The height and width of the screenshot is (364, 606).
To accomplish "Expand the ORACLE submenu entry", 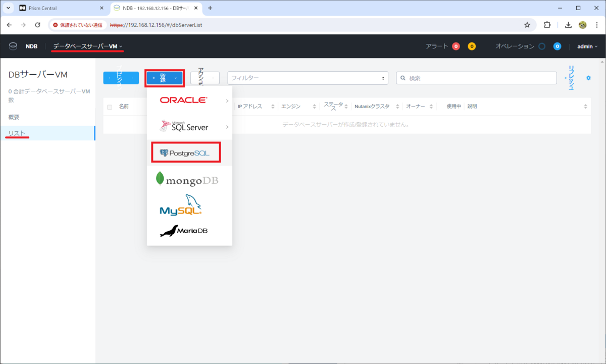I will pos(189,100).
